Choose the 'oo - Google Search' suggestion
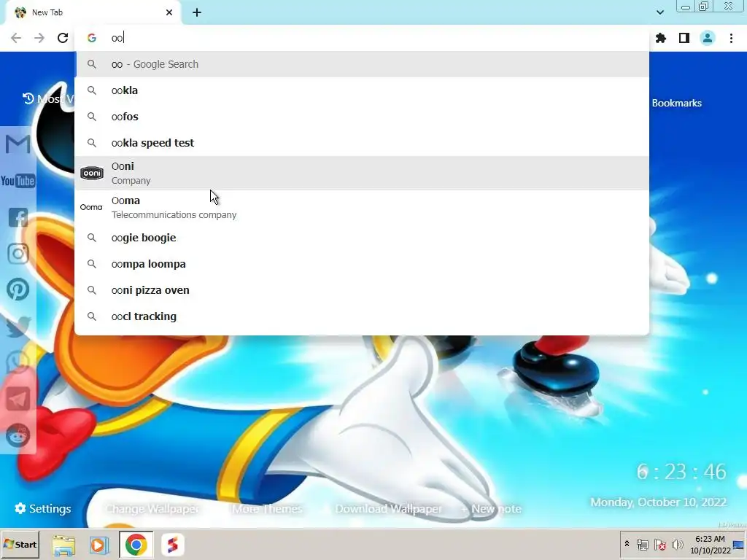 point(362,64)
